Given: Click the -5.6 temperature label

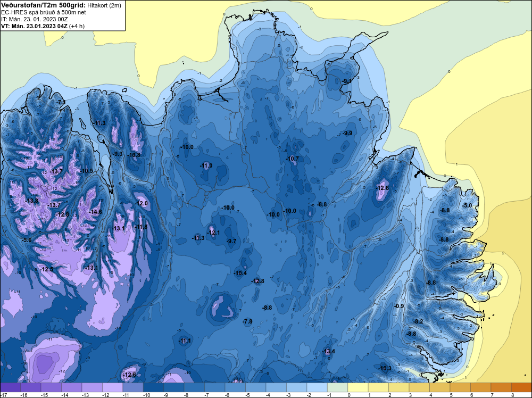Looking at the screenshot, I should (x=27, y=240).
